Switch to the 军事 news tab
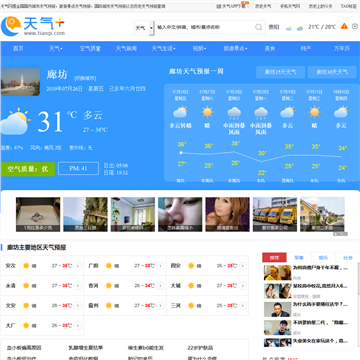The image size is (360, 360). 299,257
